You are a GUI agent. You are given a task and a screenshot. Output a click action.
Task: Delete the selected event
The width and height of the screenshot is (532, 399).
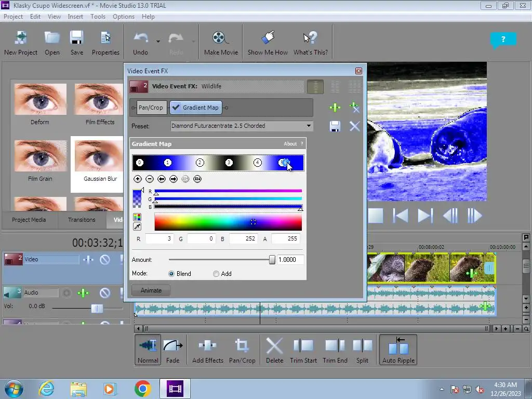click(274, 350)
